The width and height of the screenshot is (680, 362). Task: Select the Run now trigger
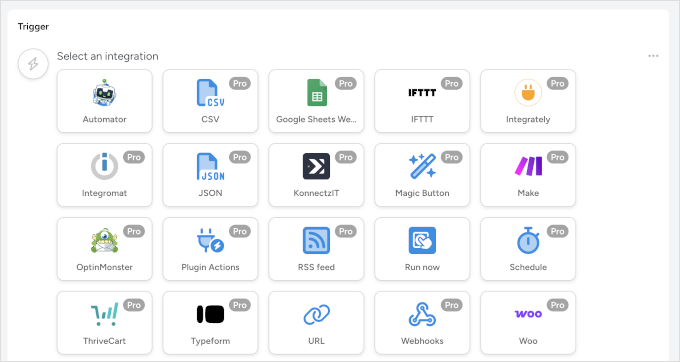click(422, 249)
